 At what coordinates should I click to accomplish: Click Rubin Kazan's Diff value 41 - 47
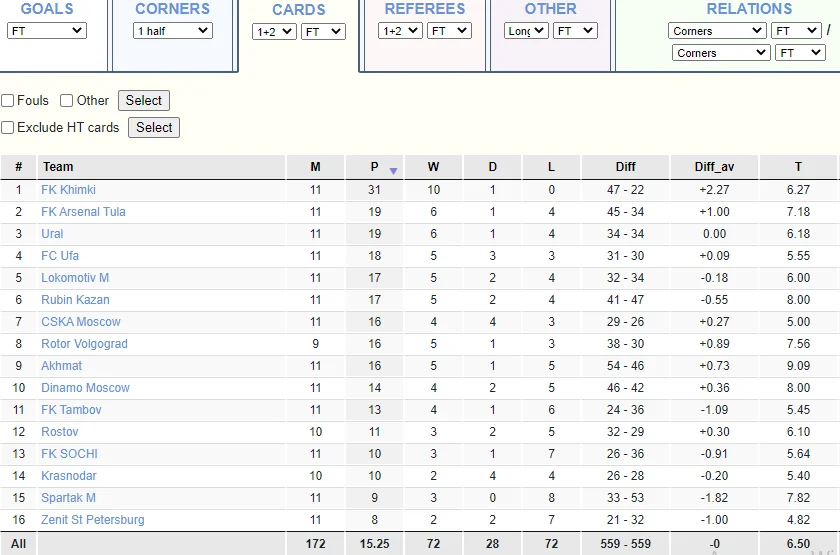(625, 299)
